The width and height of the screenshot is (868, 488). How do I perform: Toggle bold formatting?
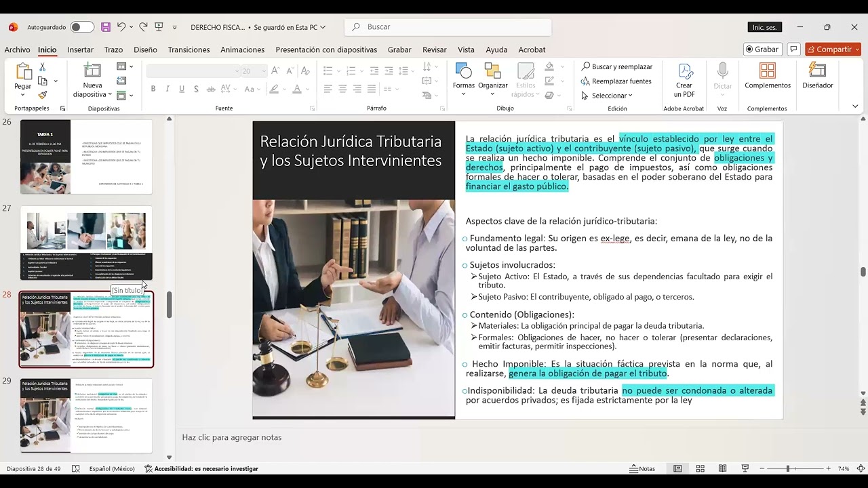pos(153,89)
